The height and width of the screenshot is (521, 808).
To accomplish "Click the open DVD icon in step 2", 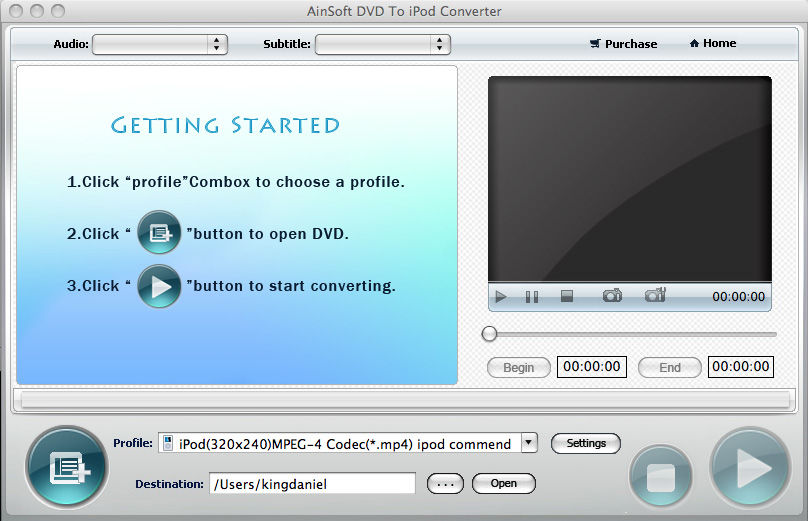I will pyautogui.click(x=159, y=232).
